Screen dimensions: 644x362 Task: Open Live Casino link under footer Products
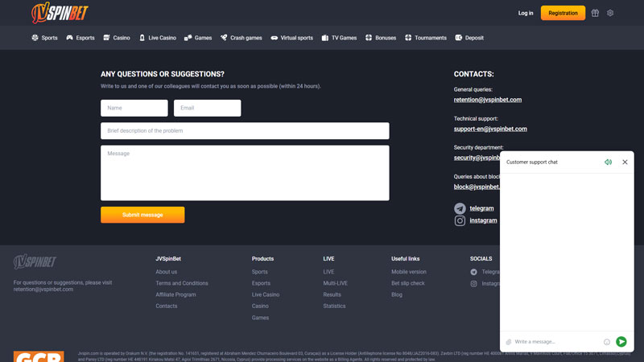[x=266, y=294]
